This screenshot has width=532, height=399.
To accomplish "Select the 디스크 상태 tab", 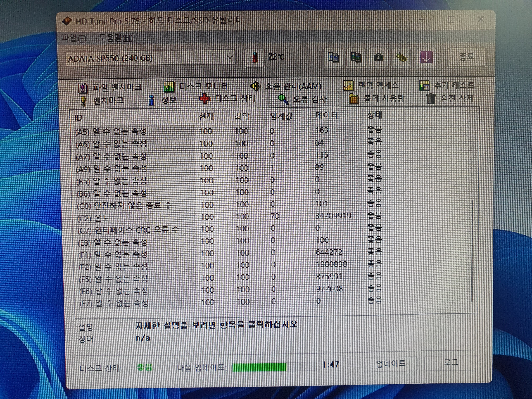I will coord(227,99).
